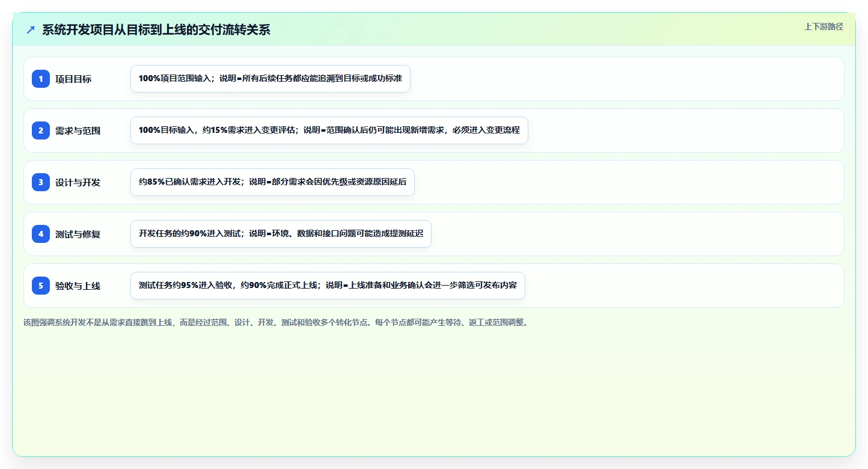Click the number 3 badge for 设计与开发
Viewport: 868px width, 469px height.
[41, 182]
